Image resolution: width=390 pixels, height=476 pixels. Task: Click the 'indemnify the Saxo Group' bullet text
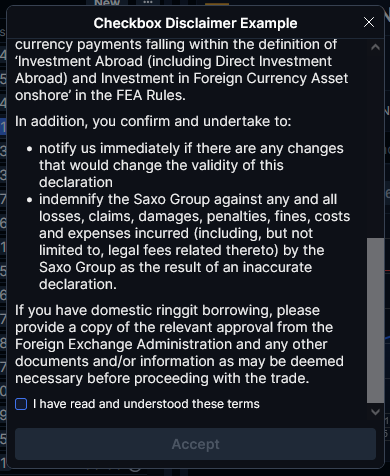click(194, 242)
